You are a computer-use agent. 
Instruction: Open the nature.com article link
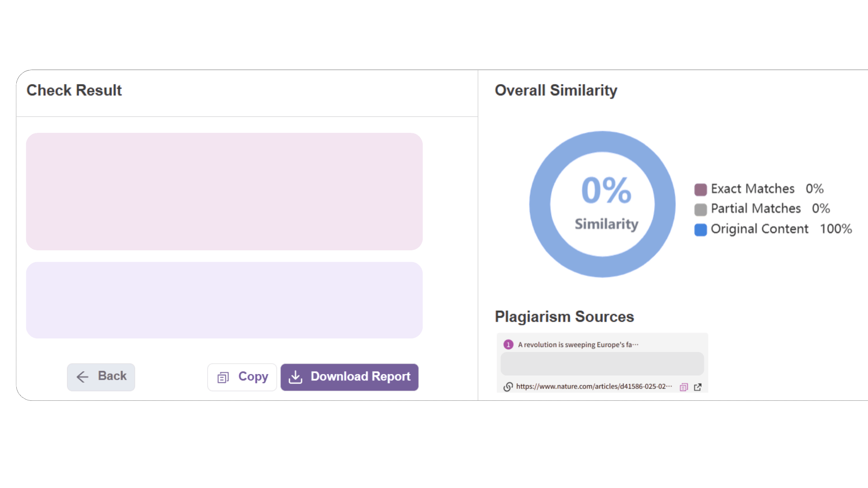click(594, 387)
